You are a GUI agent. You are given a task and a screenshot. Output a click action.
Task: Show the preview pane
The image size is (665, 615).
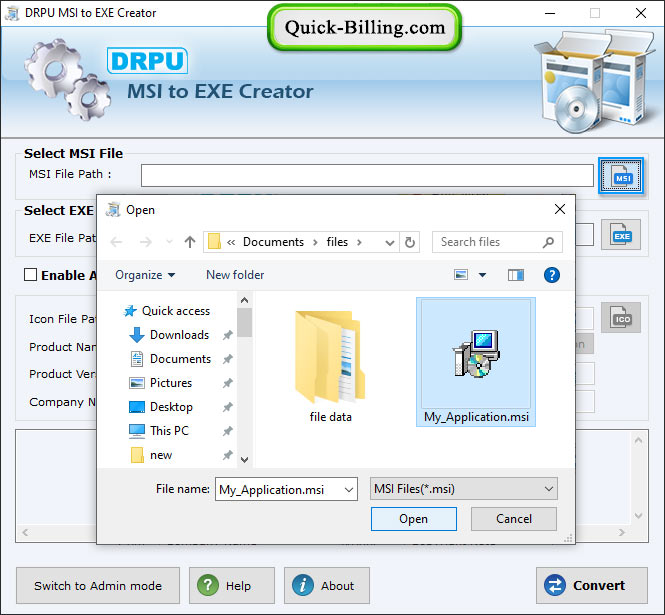pyautogui.click(x=516, y=275)
